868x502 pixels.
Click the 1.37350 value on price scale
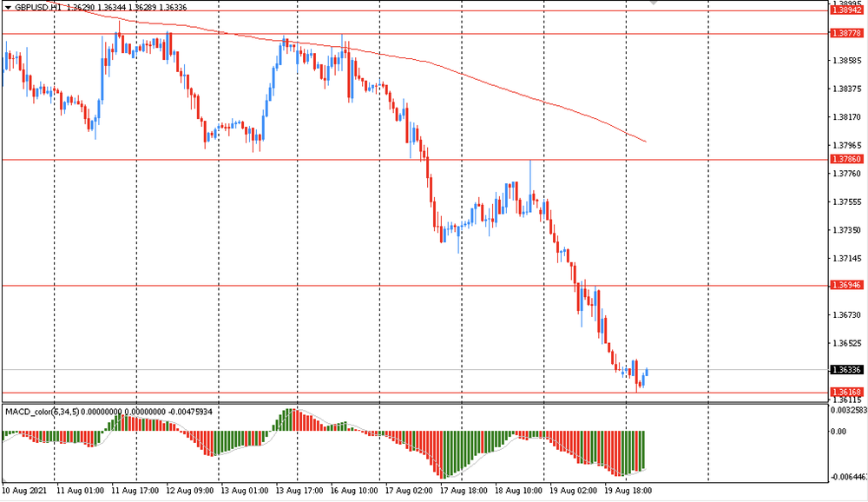(847, 230)
